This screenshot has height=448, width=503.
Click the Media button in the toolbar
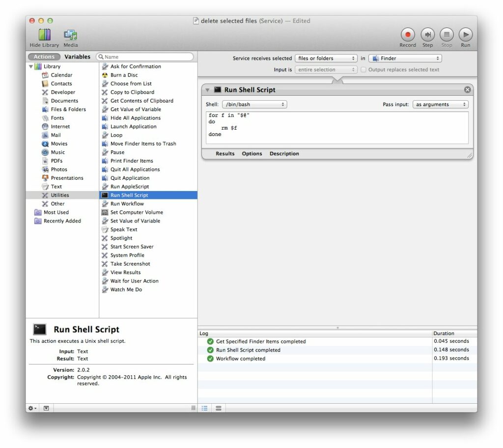(x=70, y=37)
